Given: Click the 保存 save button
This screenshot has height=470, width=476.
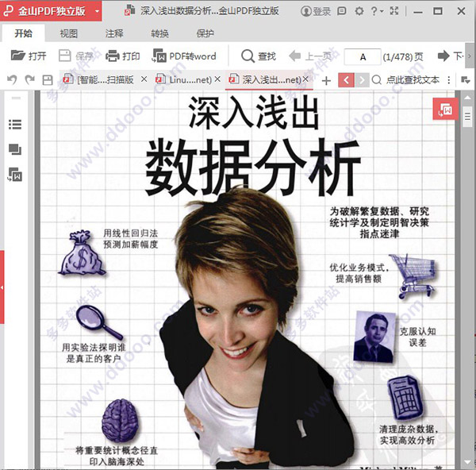Looking at the screenshot, I should (76, 56).
